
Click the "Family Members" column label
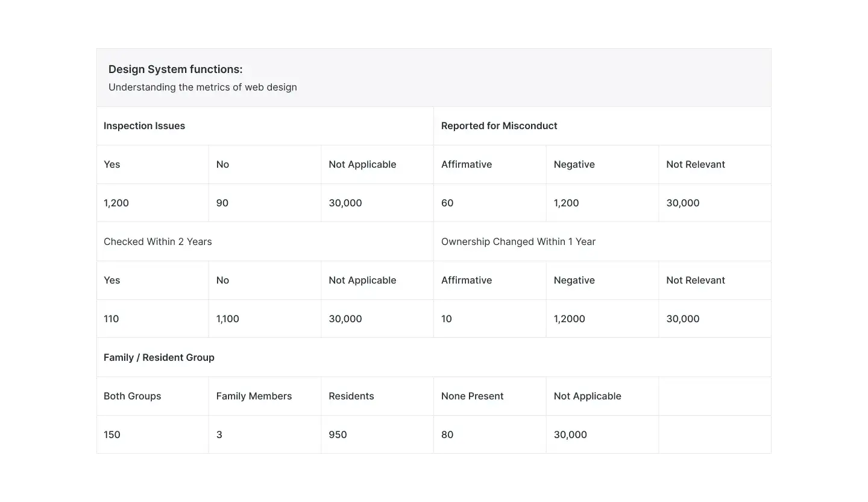[254, 396]
